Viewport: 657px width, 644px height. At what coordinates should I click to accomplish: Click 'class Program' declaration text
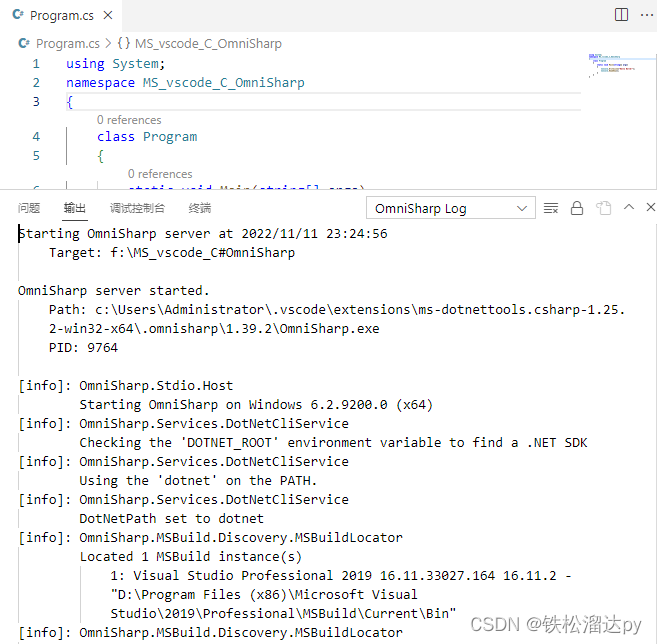[147, 137]
